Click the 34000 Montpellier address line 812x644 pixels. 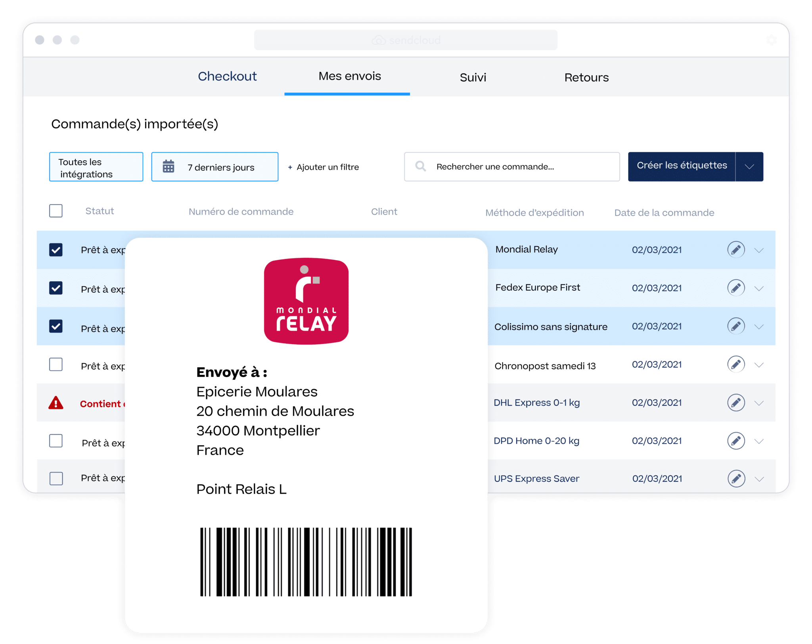coord(258,431)
